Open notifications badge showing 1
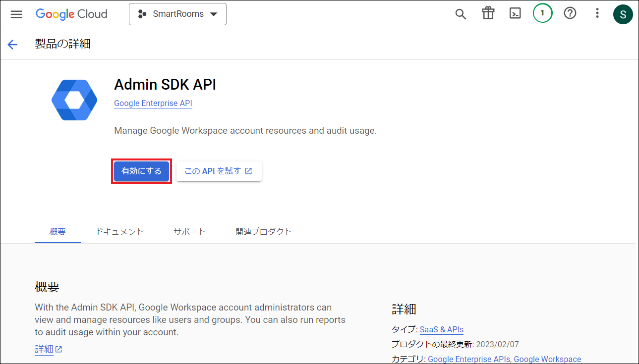 tap(542, 14)
